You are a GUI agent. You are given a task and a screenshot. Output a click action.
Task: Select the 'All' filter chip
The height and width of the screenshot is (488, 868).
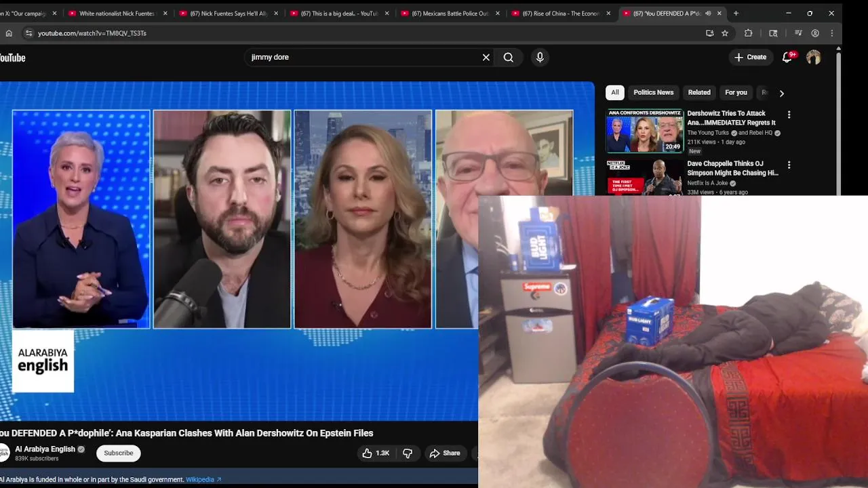(x=615, y=93)
